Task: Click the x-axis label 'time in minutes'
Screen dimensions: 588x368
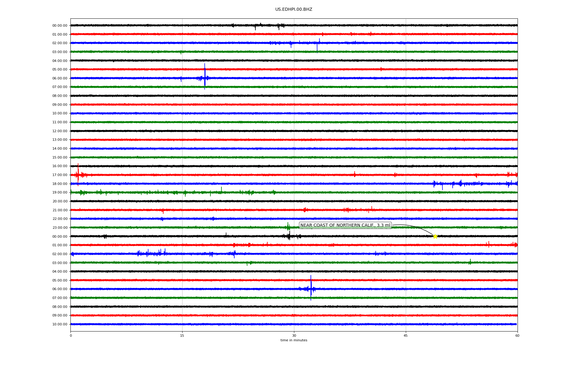Action: [x=294, y=340]
